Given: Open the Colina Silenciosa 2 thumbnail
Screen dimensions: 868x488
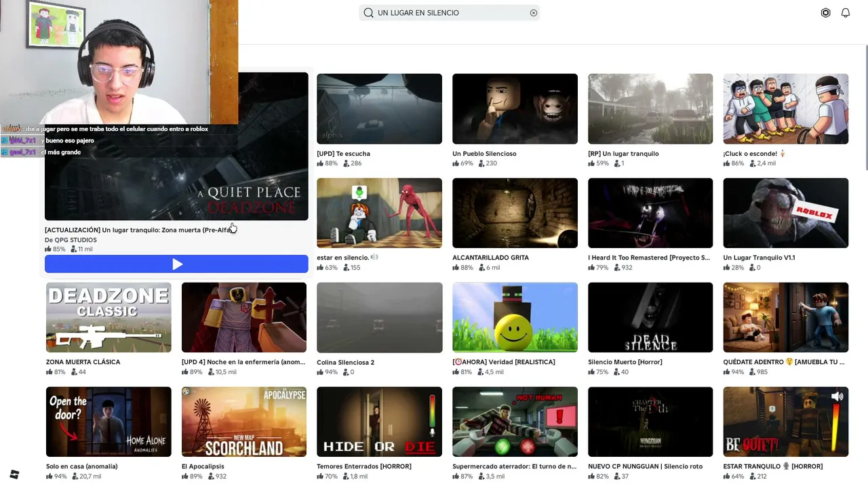Looking at the screenshot, I should tap(379, 317).
